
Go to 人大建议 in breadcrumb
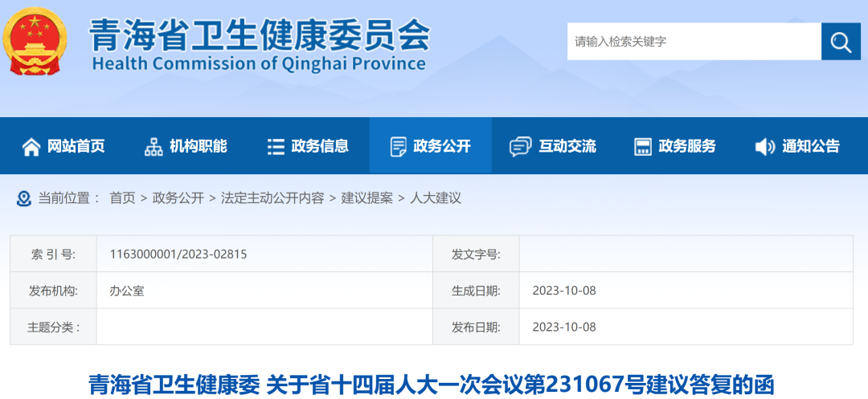pos(435,198)
